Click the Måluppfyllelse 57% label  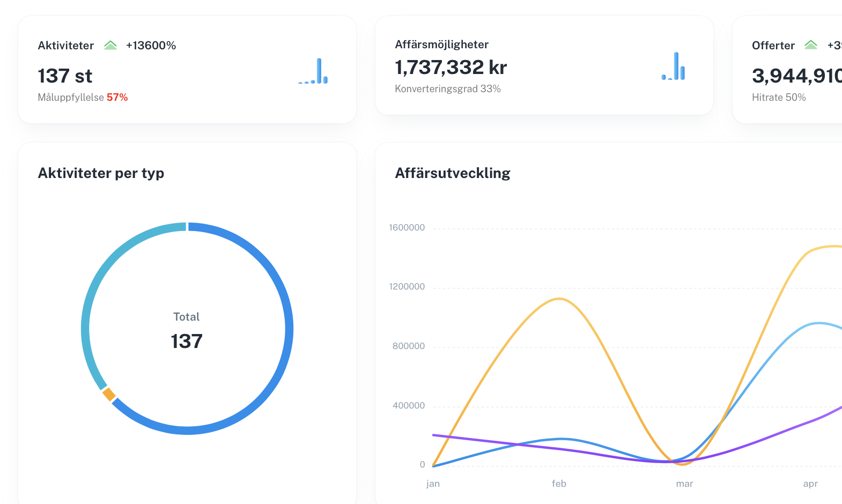coord(83,97)
